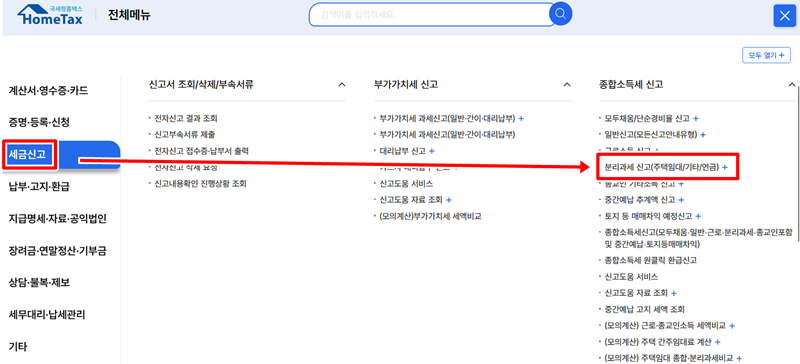Click the 모두 열기 + button
Viewport: 800px width, 364px height.
tap(766, 55)
